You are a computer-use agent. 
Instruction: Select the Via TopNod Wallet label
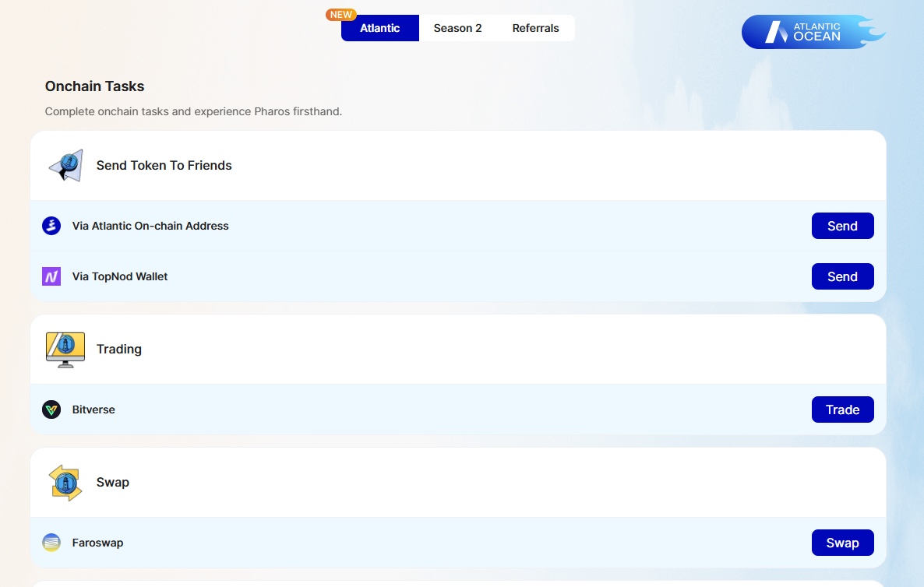[x=120, y=276]
